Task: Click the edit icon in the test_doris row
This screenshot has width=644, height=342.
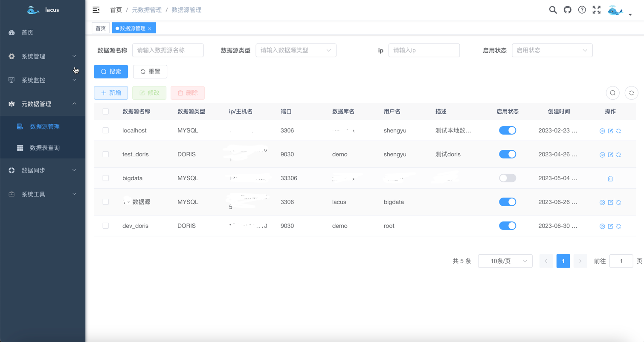Action: click(610, 155)
